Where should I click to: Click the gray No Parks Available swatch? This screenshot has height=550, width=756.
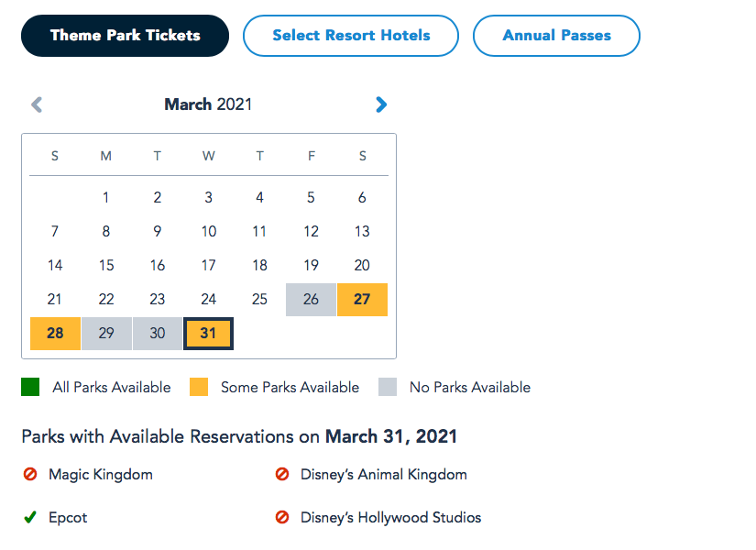[x=388, y=387]
